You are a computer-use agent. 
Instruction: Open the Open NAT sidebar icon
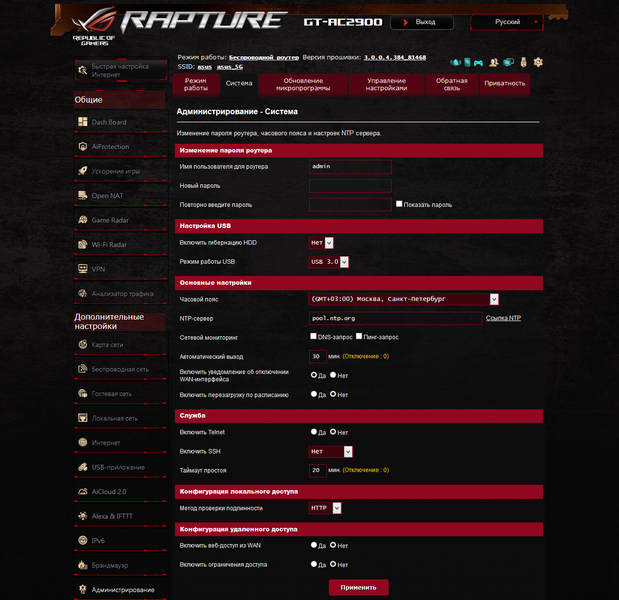tap(83, 195)
